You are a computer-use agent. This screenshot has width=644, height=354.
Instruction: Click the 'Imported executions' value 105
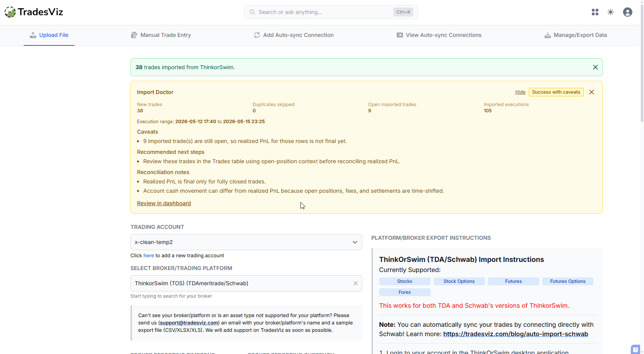pos(488,111)
